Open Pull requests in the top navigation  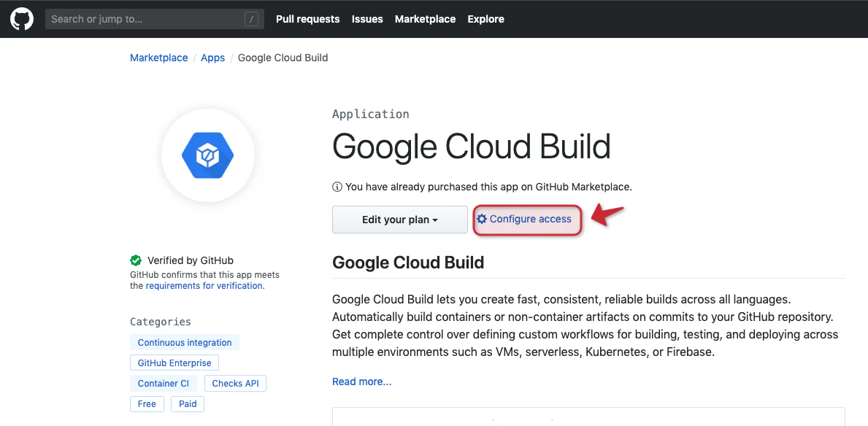pyautogui.click(x=308, y=19)
